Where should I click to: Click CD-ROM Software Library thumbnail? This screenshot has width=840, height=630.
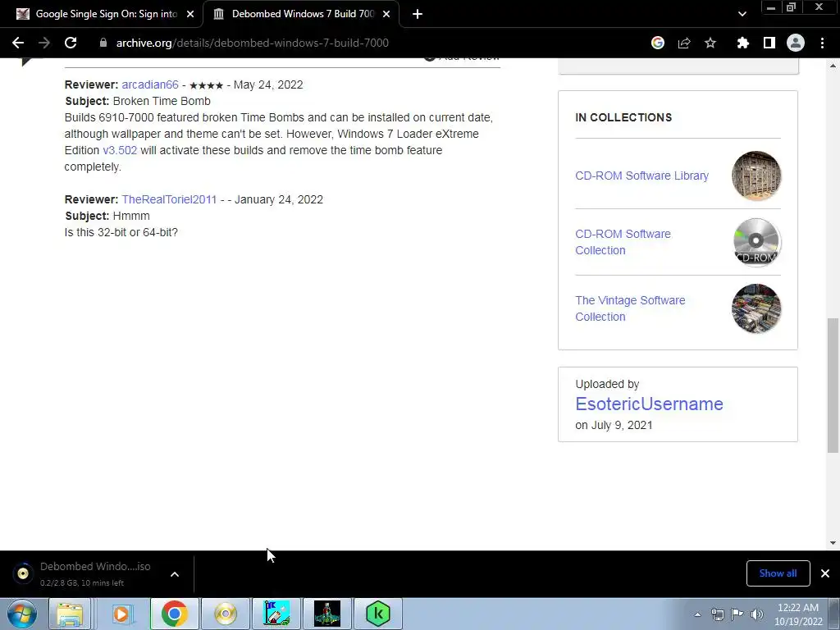tap(756, 176)
